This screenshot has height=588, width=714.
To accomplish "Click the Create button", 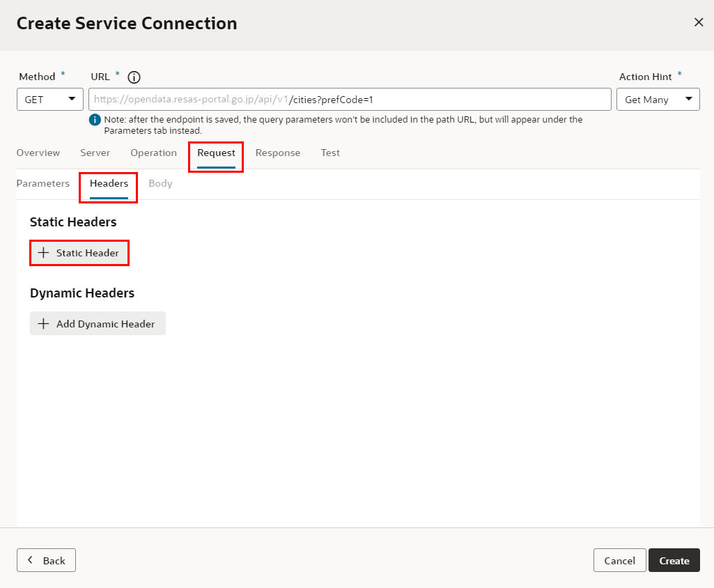I will point(674,560).
